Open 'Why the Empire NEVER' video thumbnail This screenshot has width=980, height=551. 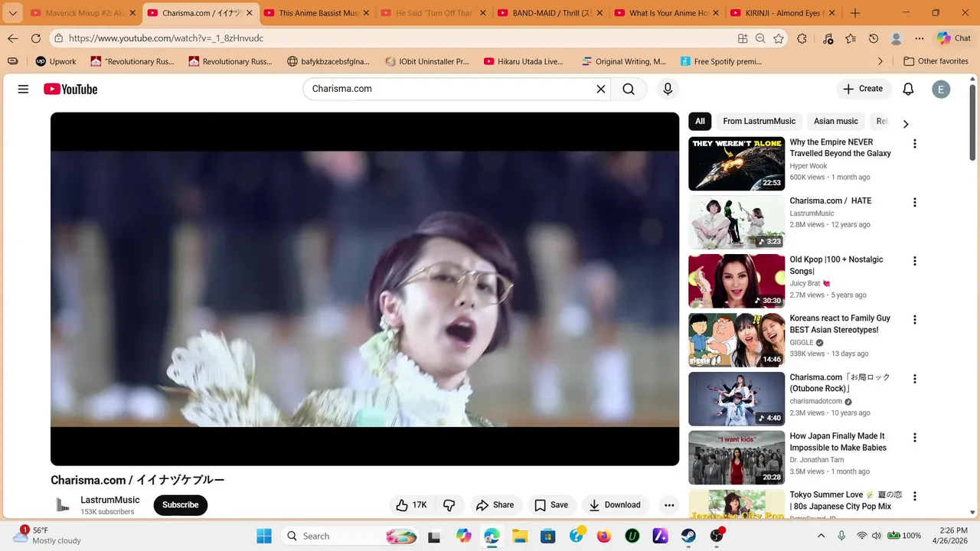737,163
